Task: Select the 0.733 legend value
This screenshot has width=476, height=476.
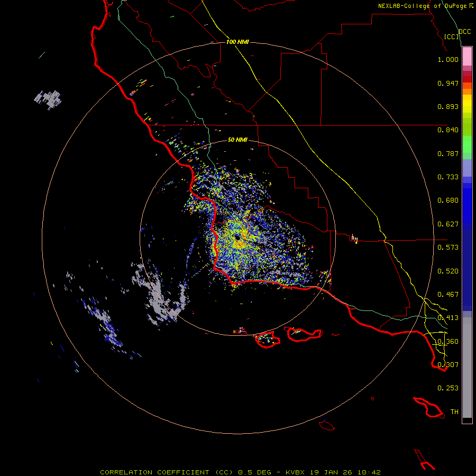Action: click(448, 177)
